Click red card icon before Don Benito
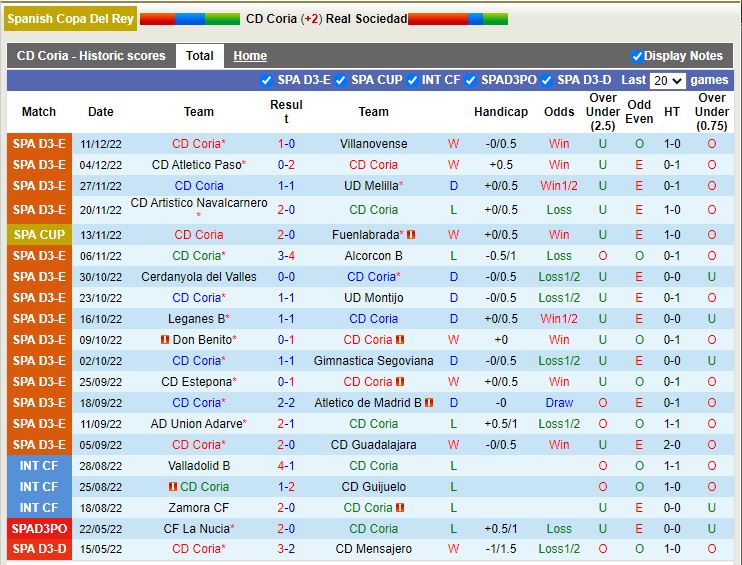 tap(164, 340)
